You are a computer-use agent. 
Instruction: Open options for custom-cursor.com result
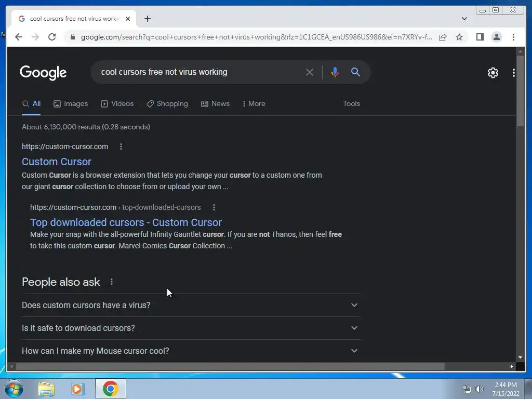pyautogui.click(x=121, y=147)
